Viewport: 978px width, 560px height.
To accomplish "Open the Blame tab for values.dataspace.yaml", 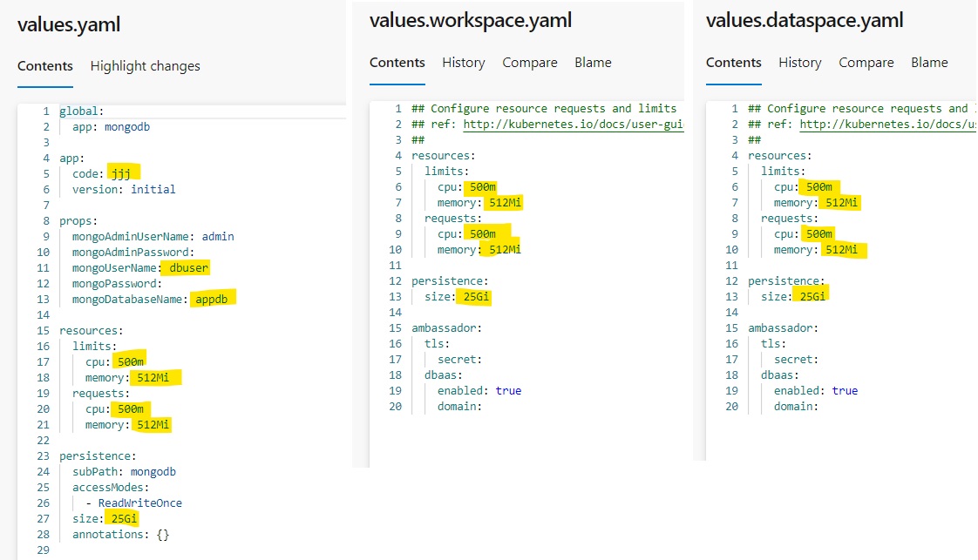I will 929,63.
